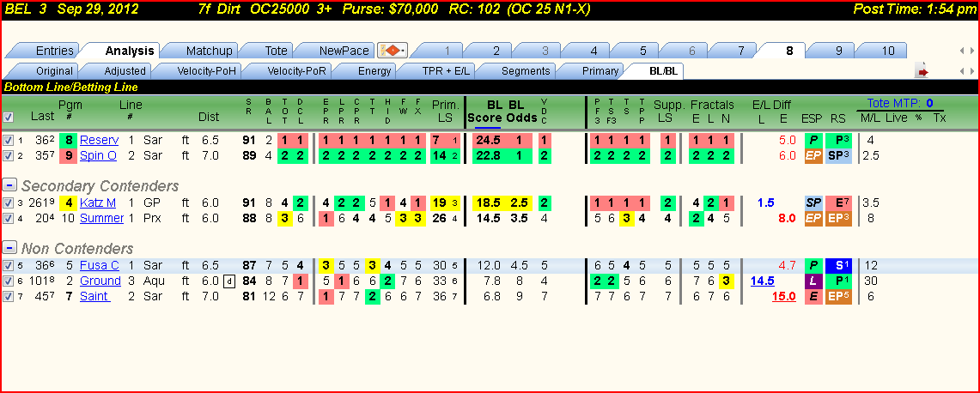Uncheck the checkbox for row 2 Spin O
The width and height of the screenshot is (980, 393).
(8, 155)
